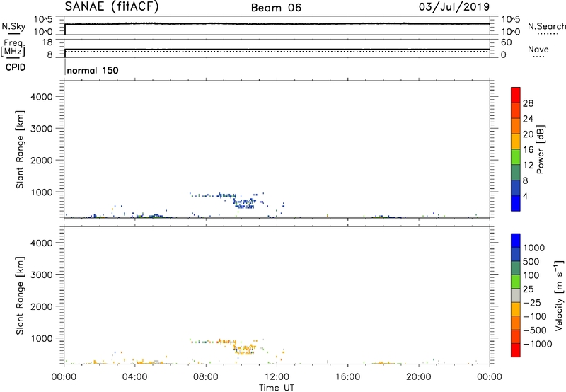This screenshot has width=566, height=392.
Task: Click the 20:00 time axis label
Action: click(419, 377)
